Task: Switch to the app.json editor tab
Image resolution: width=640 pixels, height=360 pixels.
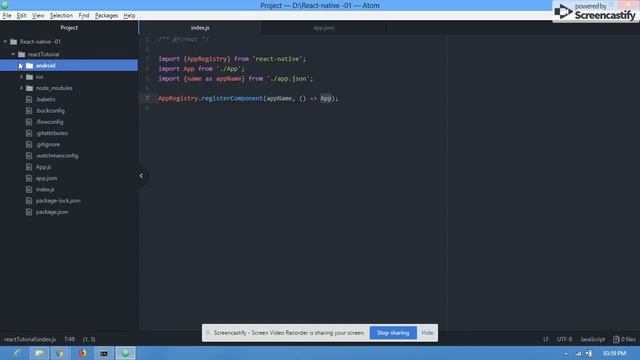Action: (324, 28)
